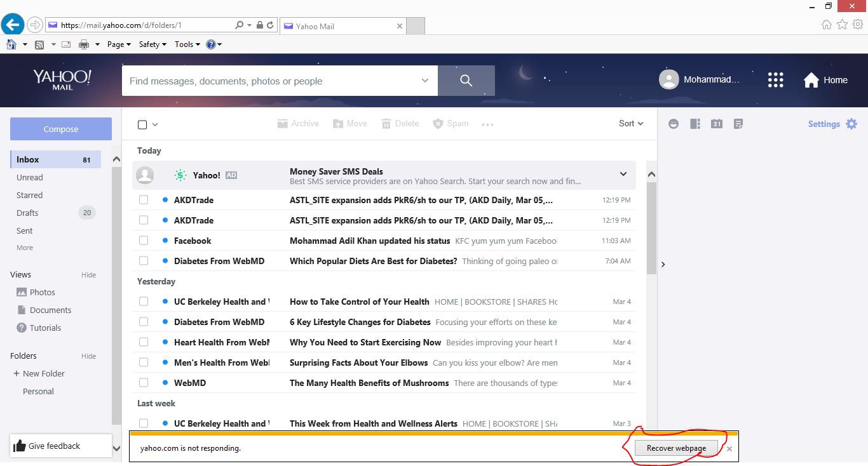Create a New Folder
Viewport: 868px width, 466px height.
tap(39, 373)
